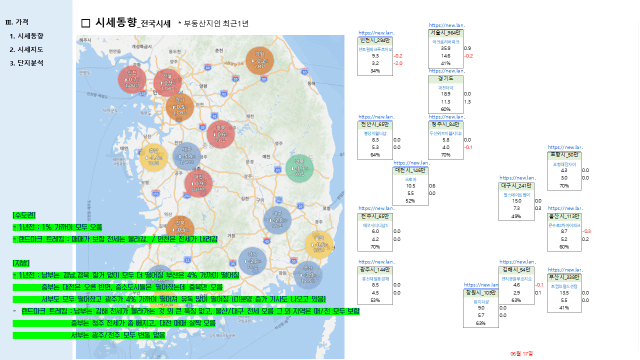Open the link above the 부산시 box

(565, 270)
